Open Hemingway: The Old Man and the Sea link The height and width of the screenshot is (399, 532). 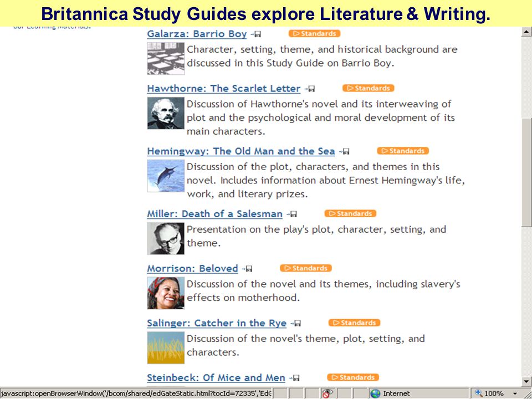[x=241, y=151]
